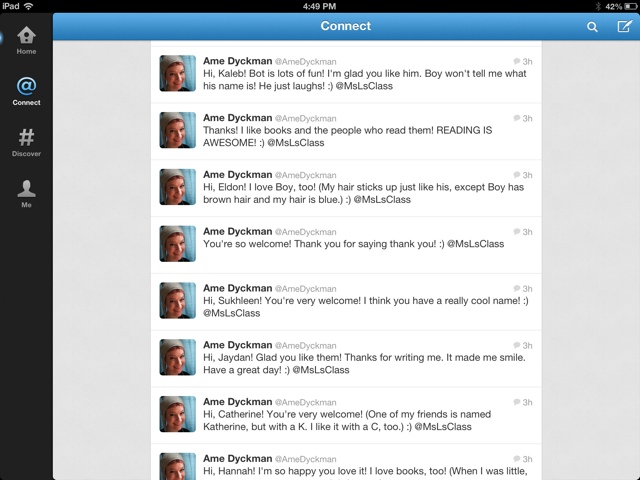Image resolution: width=640 pixels, height=480 pixels.
Task: Click @AmeDyckman handle on Sukhleen tweet
Action: 306,289
